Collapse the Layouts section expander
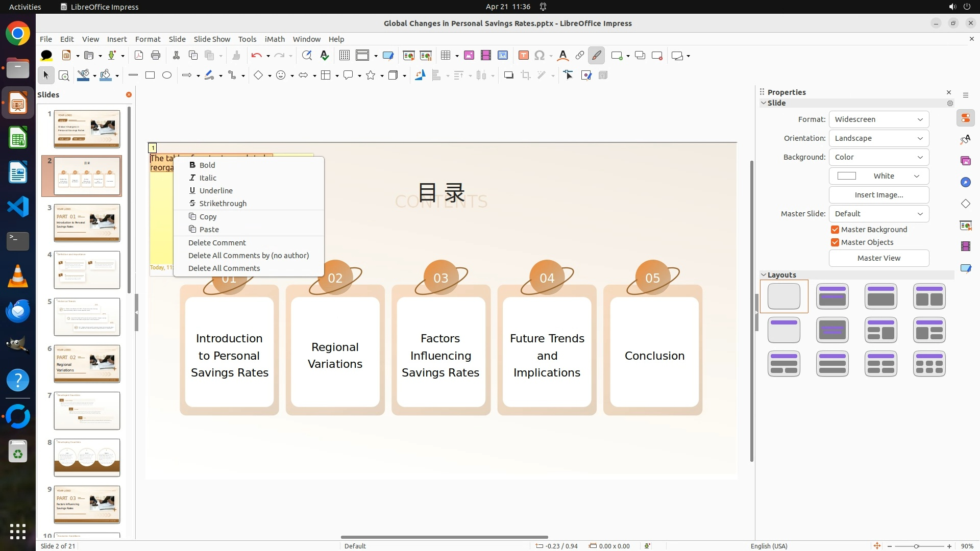The image size is (980, 551). tap(764, 275)
